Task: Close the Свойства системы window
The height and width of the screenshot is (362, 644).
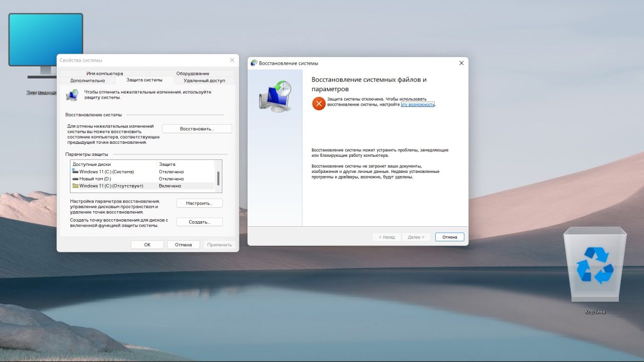Action: 232,60
